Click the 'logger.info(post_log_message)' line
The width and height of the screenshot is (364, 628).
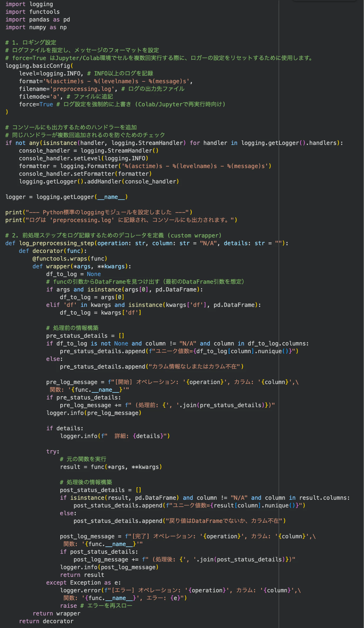point(109,567)
